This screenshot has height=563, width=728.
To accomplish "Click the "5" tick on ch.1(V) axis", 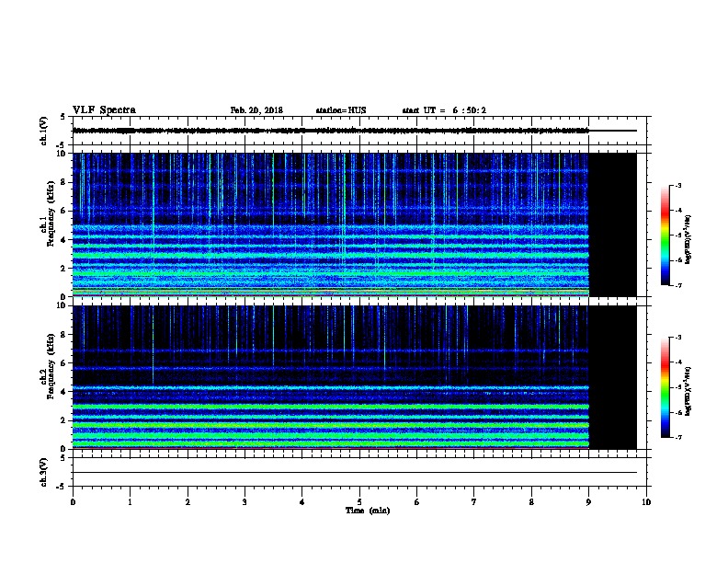I will [63, 117].
